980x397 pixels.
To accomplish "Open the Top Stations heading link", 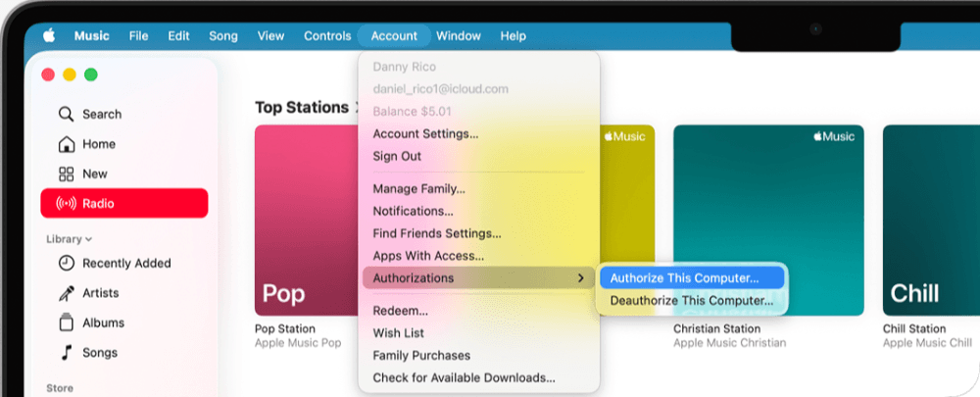I will (x=302, y=108).
